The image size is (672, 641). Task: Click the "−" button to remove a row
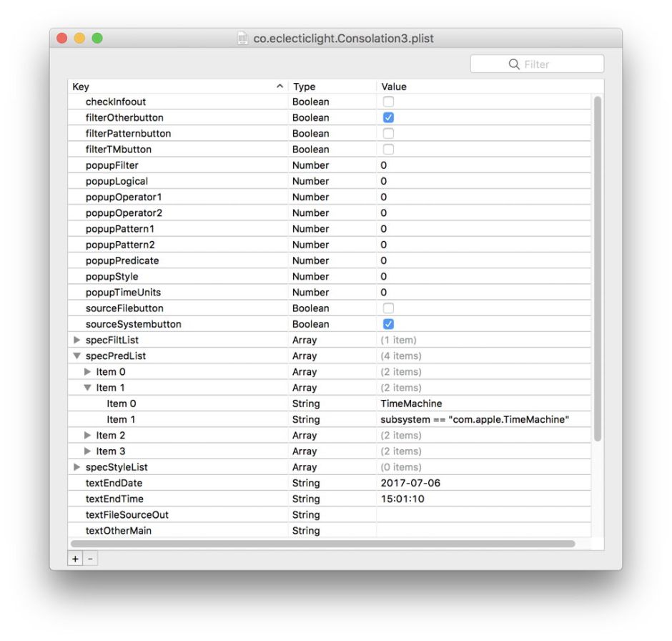pos(89,559)
